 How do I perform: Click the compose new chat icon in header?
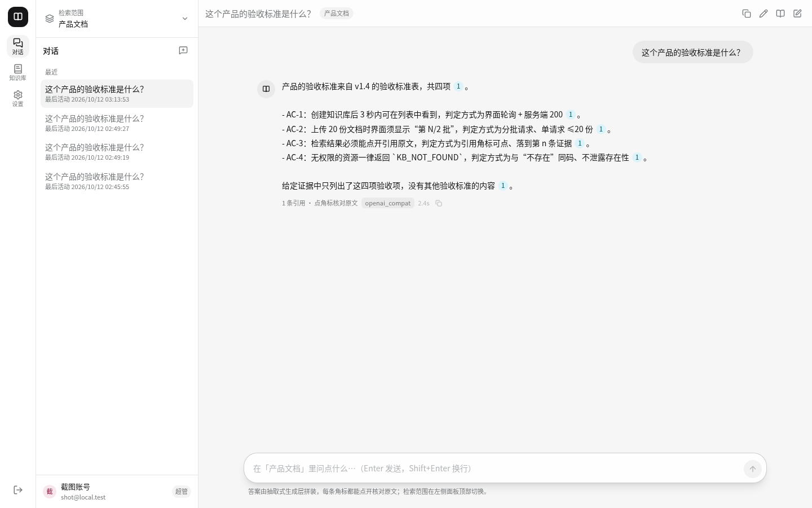click(797, 14)
